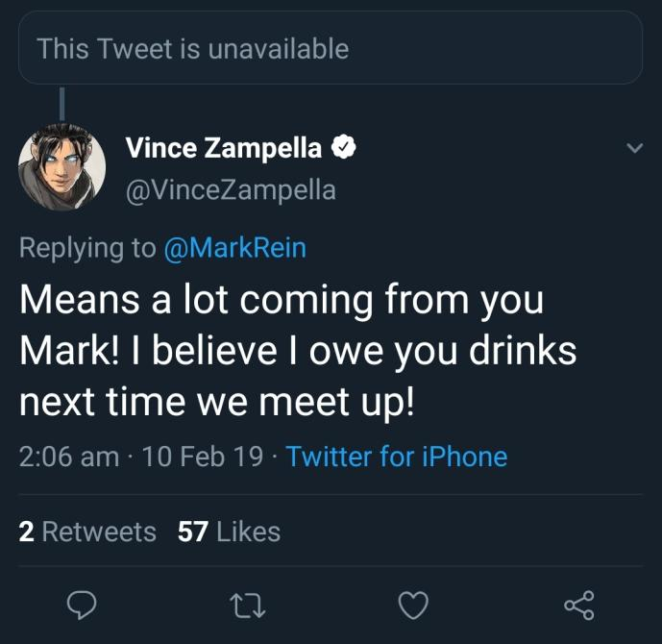Click the Twitter for iPhone source link
Screen dimensions: 662x644
pyautogui.click(x=397, y=457)
